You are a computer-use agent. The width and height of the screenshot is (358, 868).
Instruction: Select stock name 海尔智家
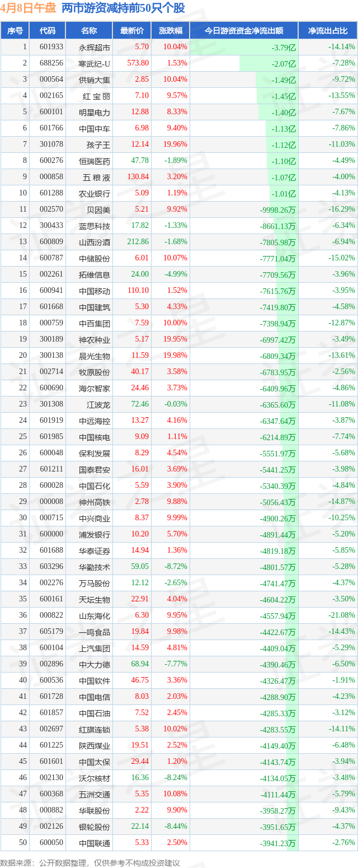pos(95,389)
